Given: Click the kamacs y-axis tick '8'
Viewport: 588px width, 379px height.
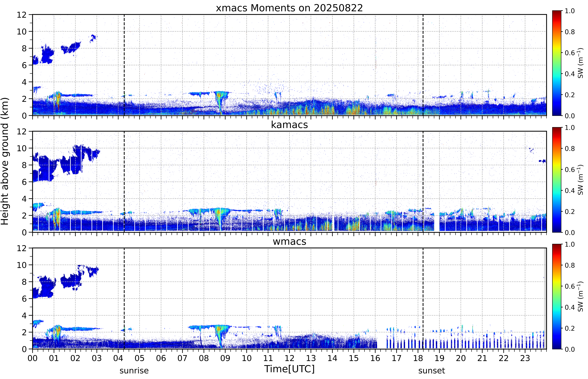Looking at the screenshot, I should pos(24,165).
